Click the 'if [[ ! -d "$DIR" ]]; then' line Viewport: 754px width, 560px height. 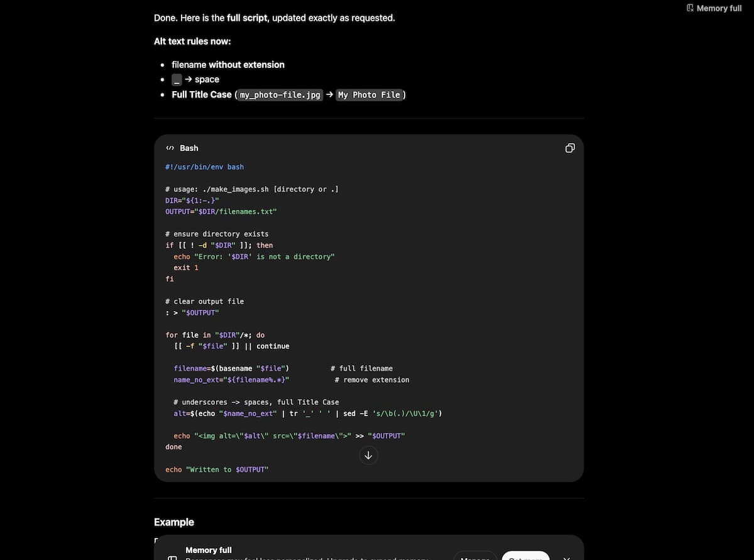coord(219,245)
